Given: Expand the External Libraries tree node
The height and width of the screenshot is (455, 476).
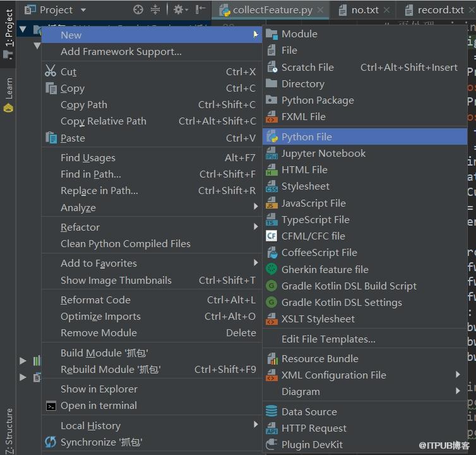Looking at the screenshot, I should (x=23, y=361).
